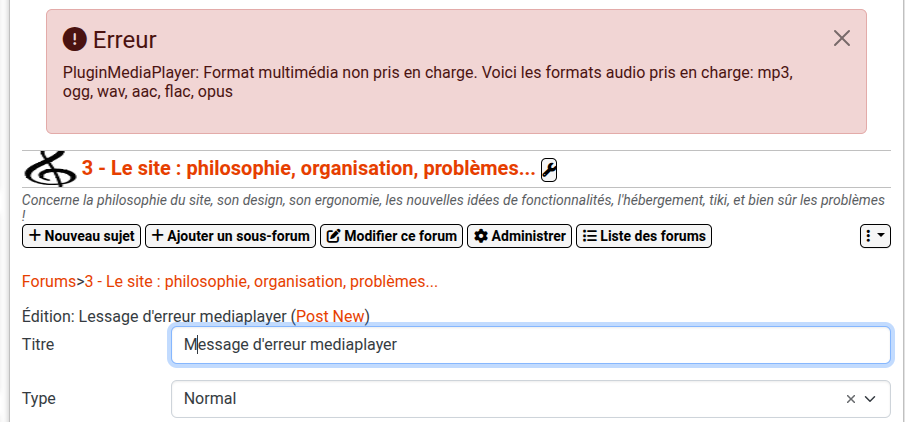Click the breadcrumb link after Forums

(x=261, y=282)
